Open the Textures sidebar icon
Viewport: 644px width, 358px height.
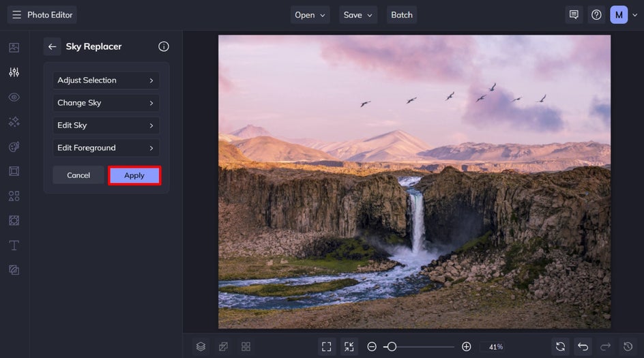coord(14,220)
